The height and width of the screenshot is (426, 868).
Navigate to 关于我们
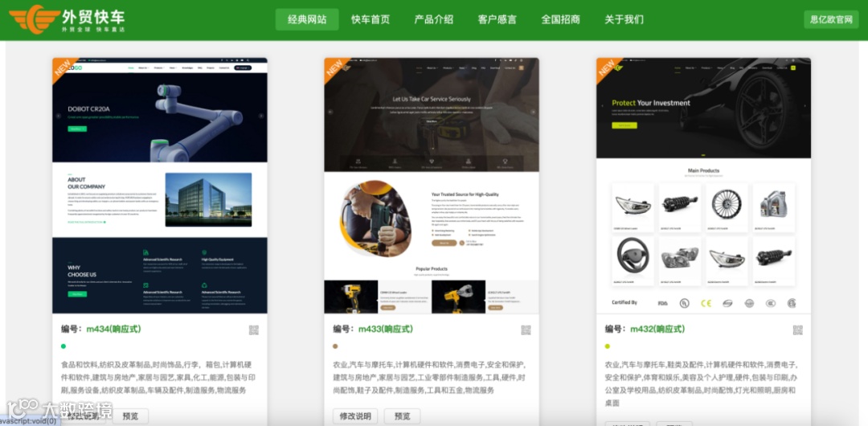pos(624,19)
